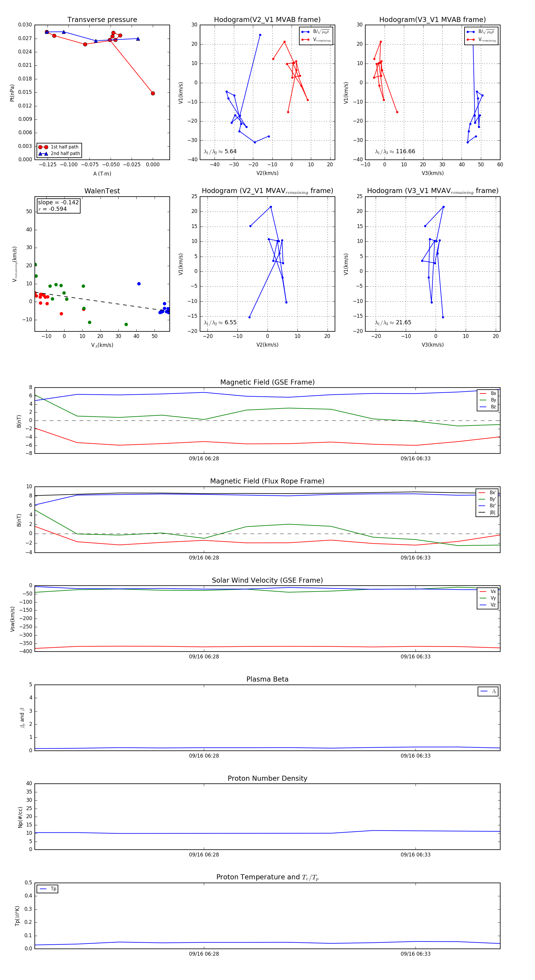Click the λ1/λ2 ≈ 5.64 annotation
The height and width of the screenshot is (980, 535).
(x=220, y=151)
